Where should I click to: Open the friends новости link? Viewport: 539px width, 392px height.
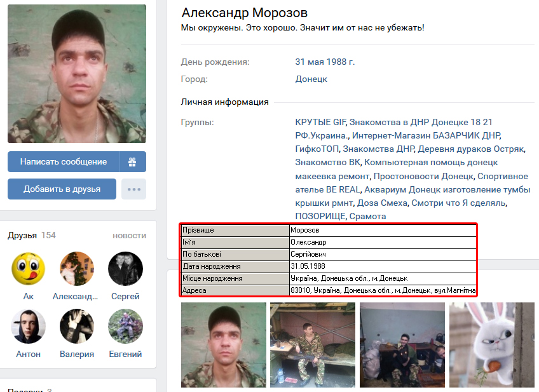tap(129, 236)
